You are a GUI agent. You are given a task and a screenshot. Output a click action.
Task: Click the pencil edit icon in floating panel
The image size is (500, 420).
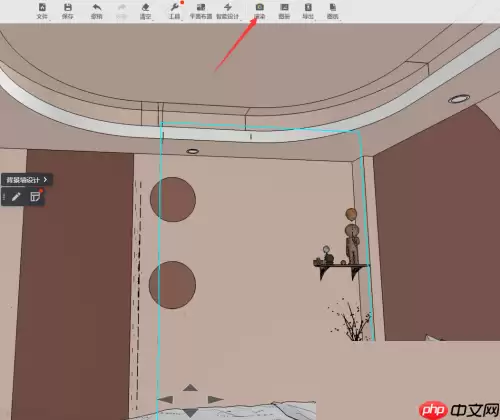[16, 197]
